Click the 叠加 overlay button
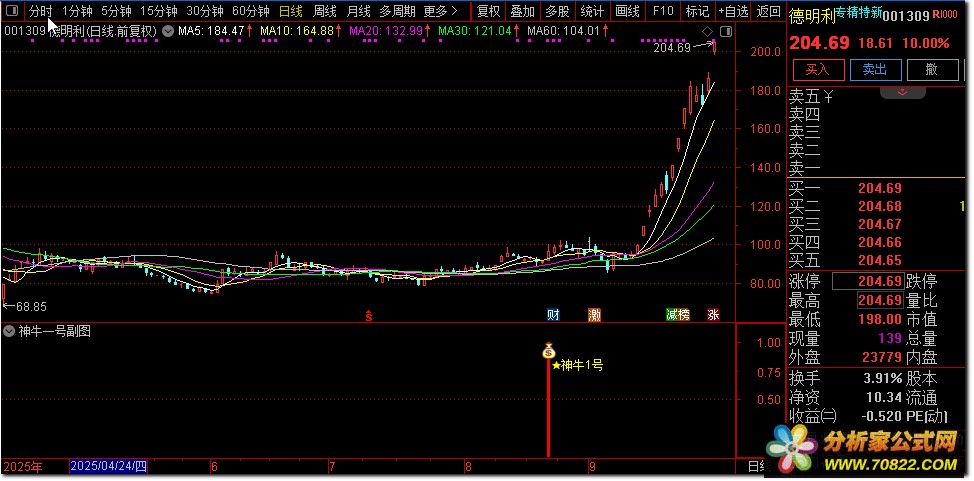 [x=522, y=11]
